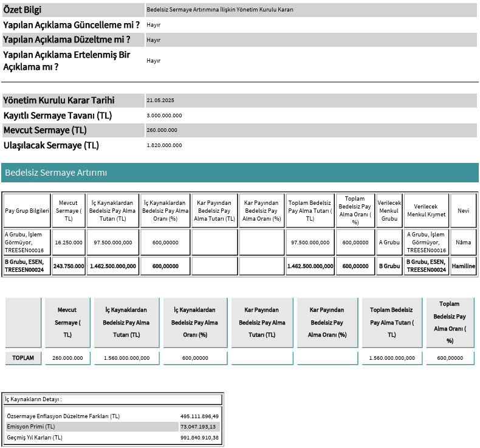480x448 pixels.
Task: Select the amount "495.111.896,49"
Action: pos(199,416)
